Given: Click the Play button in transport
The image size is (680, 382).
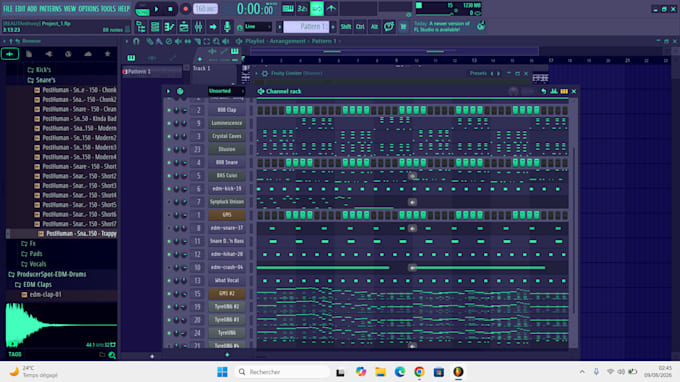Looking at the screenshot, I should coord(157,9).
